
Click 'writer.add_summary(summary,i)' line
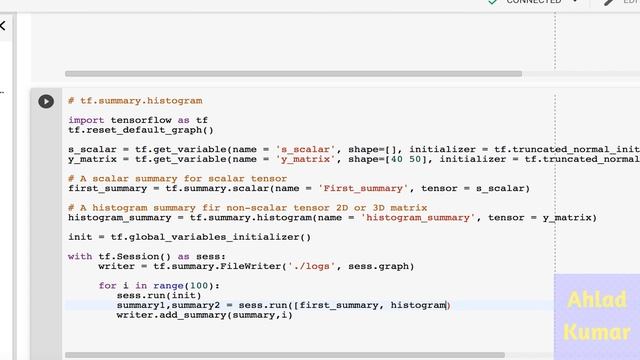(204, 315)
